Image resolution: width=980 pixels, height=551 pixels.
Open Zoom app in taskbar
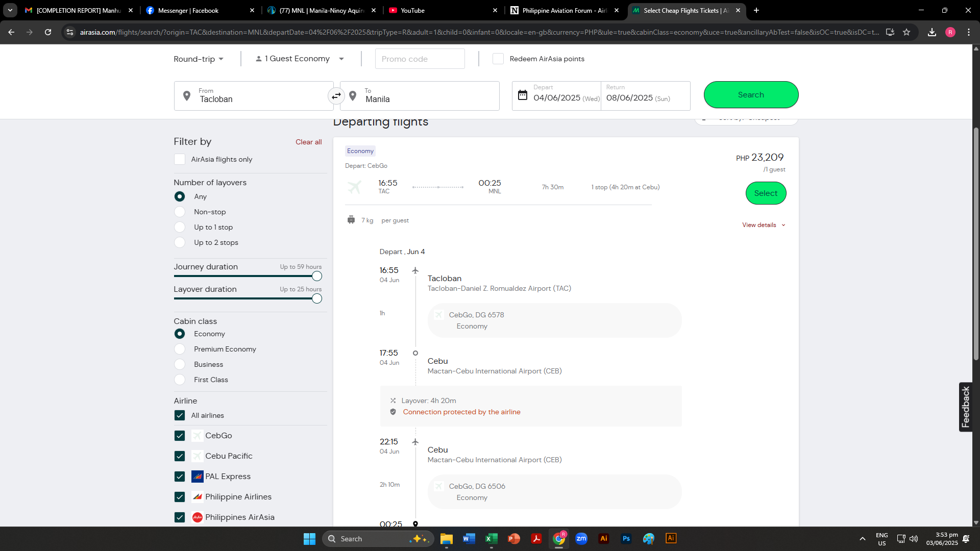coord(581,539)
